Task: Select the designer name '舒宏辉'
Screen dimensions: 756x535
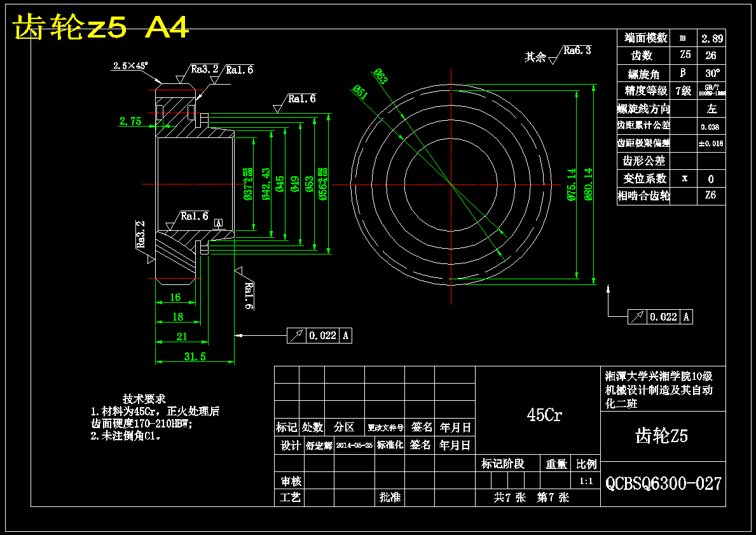Action: point(319,446)
